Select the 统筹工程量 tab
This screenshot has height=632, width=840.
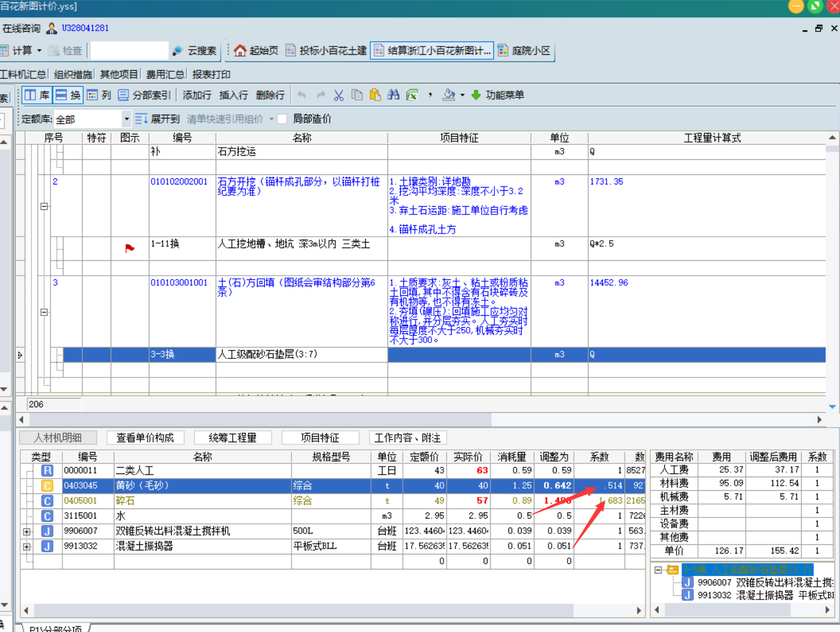click(233, 438)
